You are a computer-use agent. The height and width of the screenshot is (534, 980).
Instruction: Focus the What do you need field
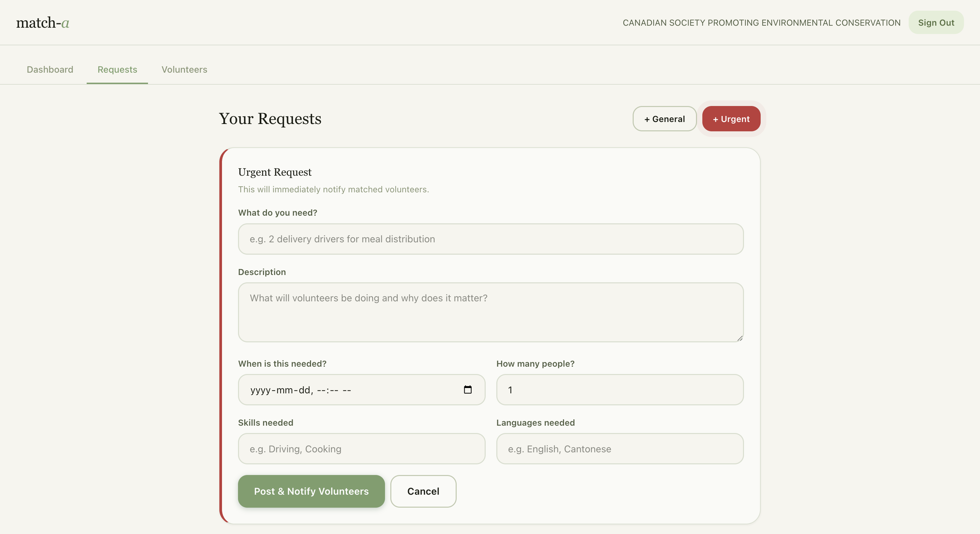[x=490, y=239]
